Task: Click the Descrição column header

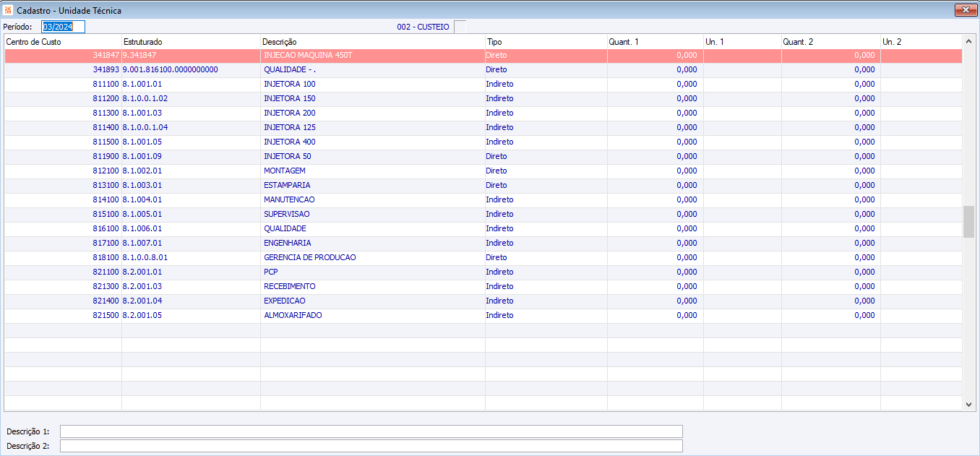Action: [373, 42]
